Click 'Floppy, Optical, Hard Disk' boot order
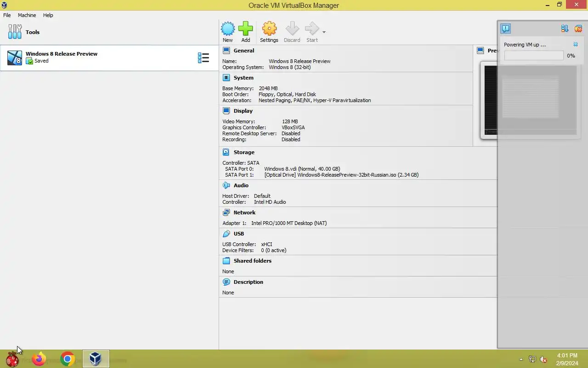 coord(287,94)
